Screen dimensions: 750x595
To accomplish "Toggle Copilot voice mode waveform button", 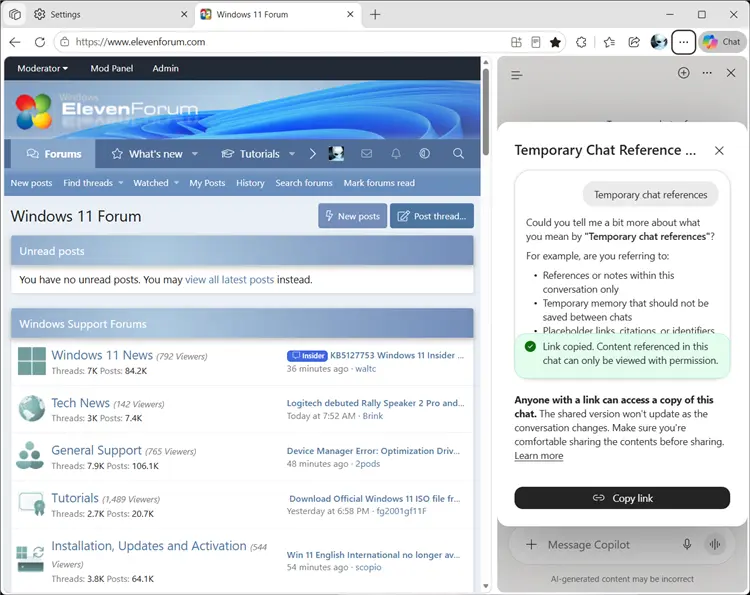I will click(x=715, y=544).
